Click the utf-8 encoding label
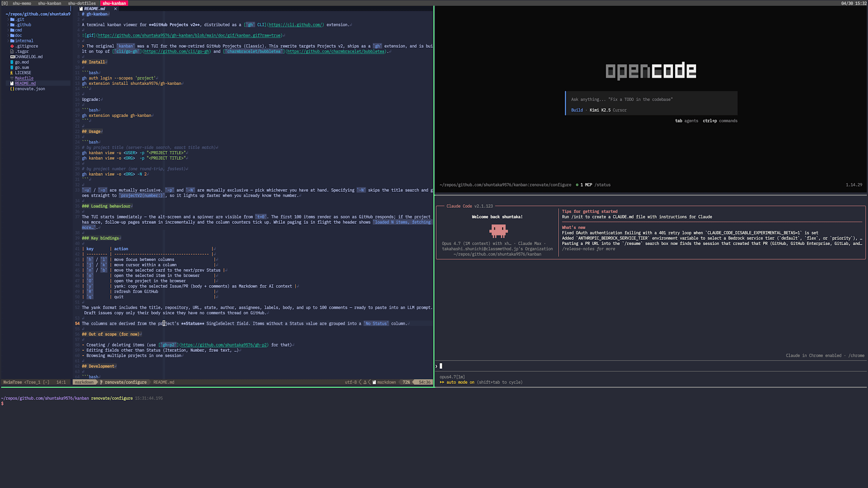Image resolution: width=868 pixels, height=488 pixels. 351,382
